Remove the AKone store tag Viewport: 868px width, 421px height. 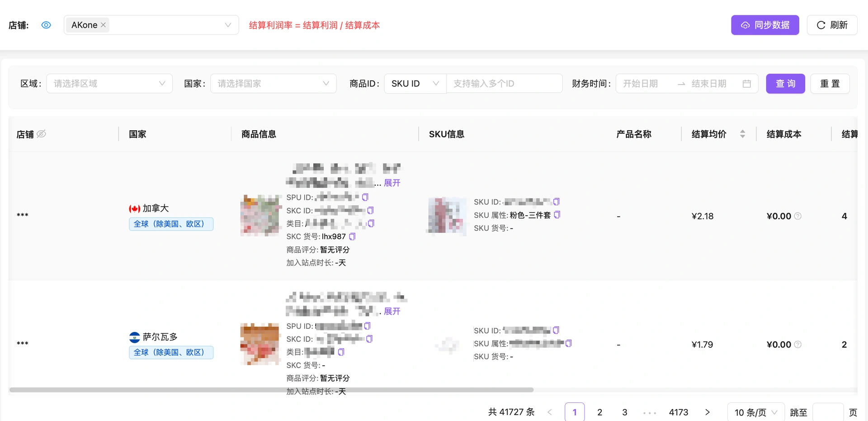[x=103, y=25]
